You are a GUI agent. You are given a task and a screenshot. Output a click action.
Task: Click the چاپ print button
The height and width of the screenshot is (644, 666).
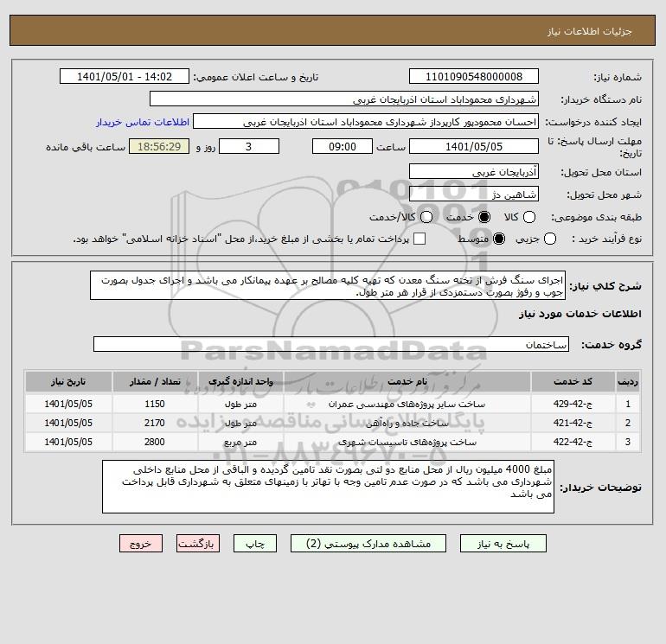coord(255,544)
